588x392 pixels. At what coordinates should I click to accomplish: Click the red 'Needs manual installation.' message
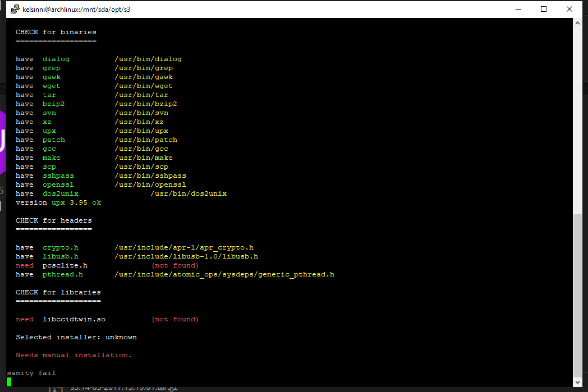coord(74,356)
